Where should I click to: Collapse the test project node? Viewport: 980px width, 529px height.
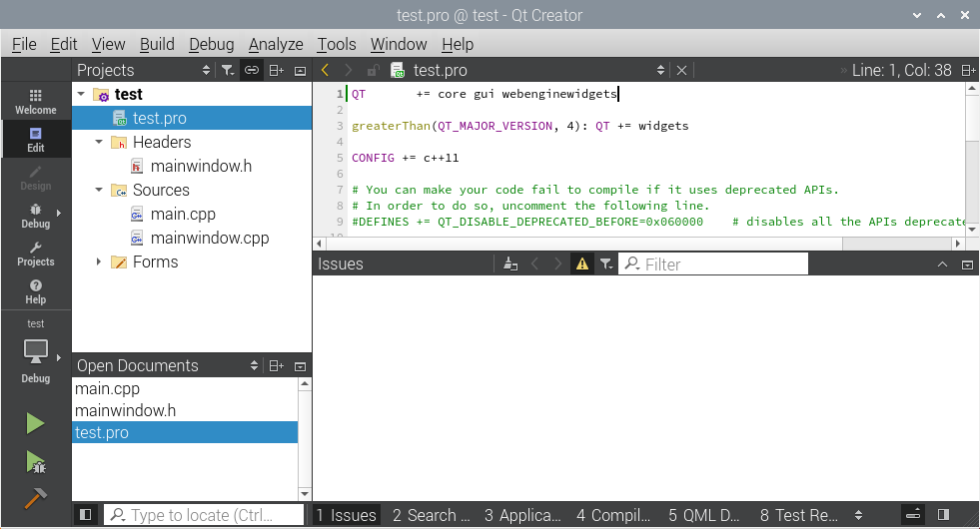[81, 94]
